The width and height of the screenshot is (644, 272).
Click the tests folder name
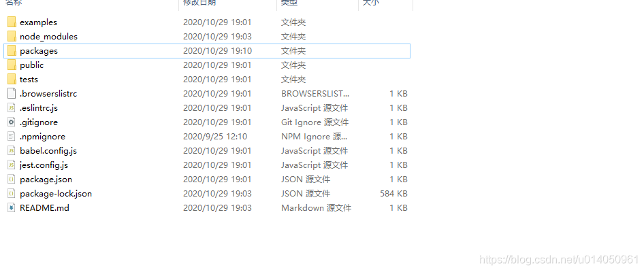[29, 79]
